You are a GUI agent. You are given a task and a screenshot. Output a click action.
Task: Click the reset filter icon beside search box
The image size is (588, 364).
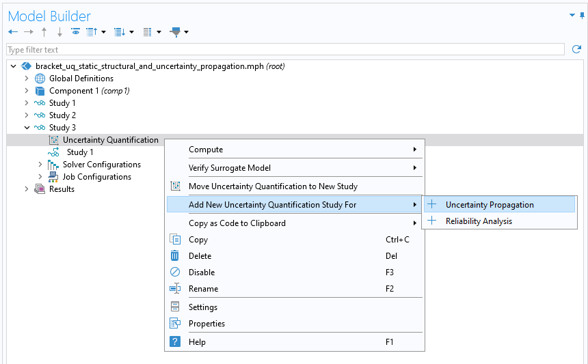(576, 50)
